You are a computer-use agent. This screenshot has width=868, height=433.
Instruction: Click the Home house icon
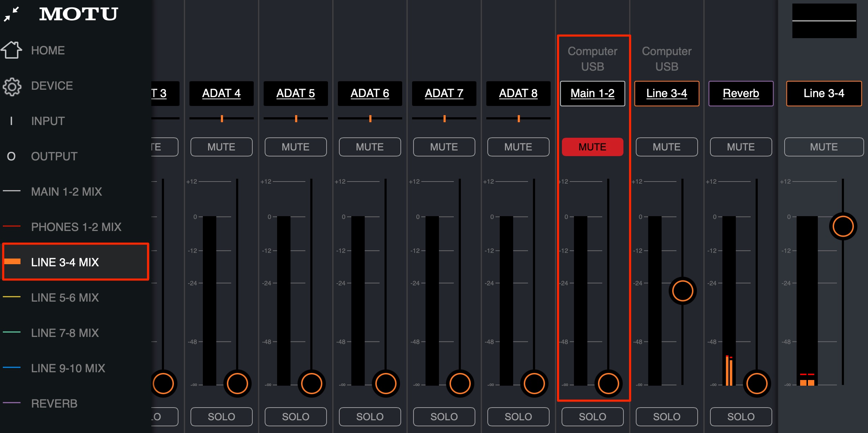pyautogui.click(x=11, y=50)
